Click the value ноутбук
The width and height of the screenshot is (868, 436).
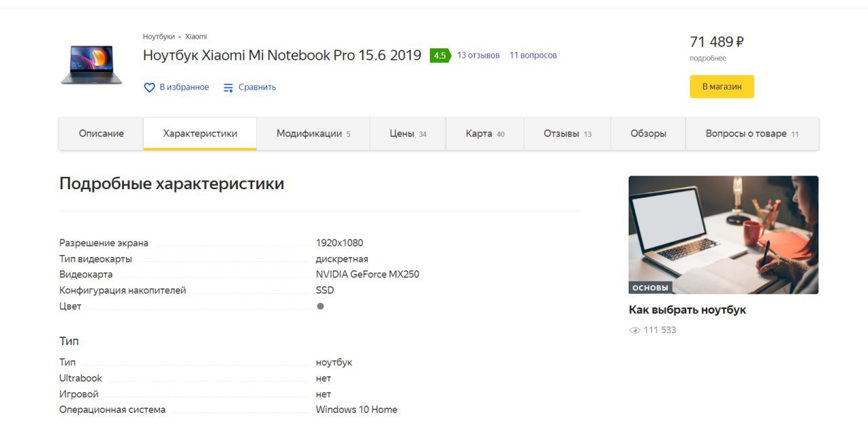(334, 363)
